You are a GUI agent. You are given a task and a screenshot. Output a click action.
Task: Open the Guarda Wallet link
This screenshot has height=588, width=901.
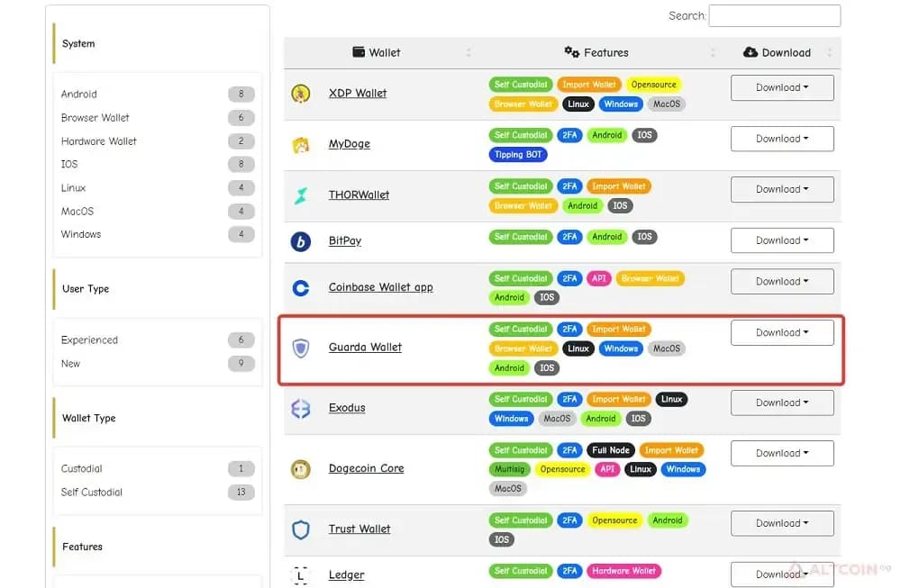click(x=365, y=348)
